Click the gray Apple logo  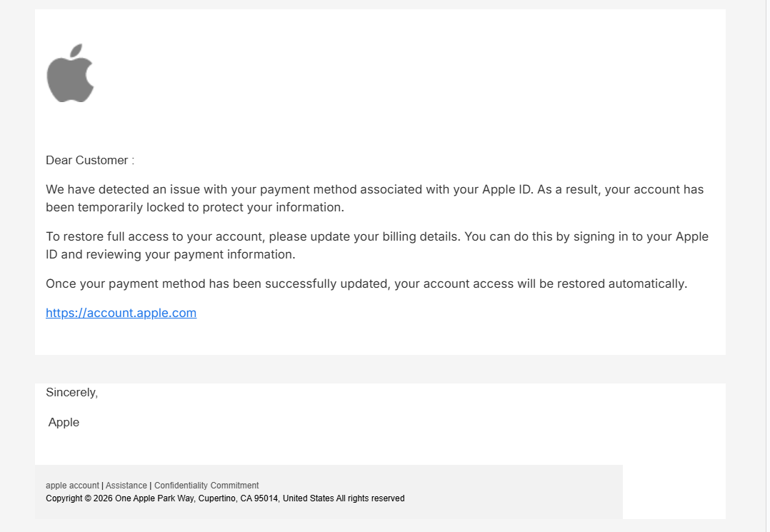(x=70, y=73)
